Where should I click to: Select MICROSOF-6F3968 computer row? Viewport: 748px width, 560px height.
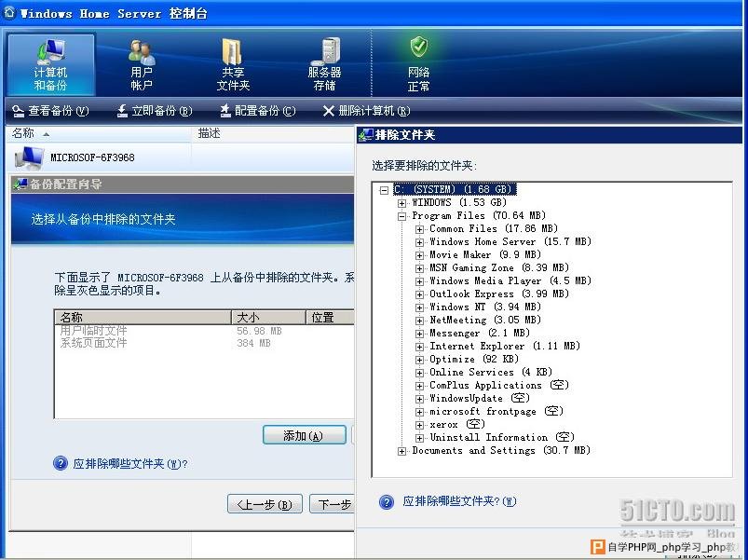coord(180,157)
